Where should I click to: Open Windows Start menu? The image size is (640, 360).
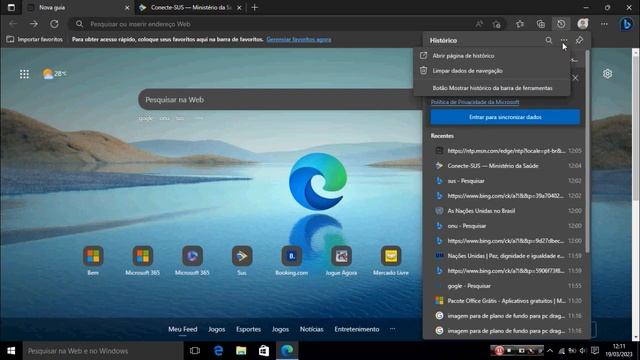pyautogui.click(x=11, y=351)
